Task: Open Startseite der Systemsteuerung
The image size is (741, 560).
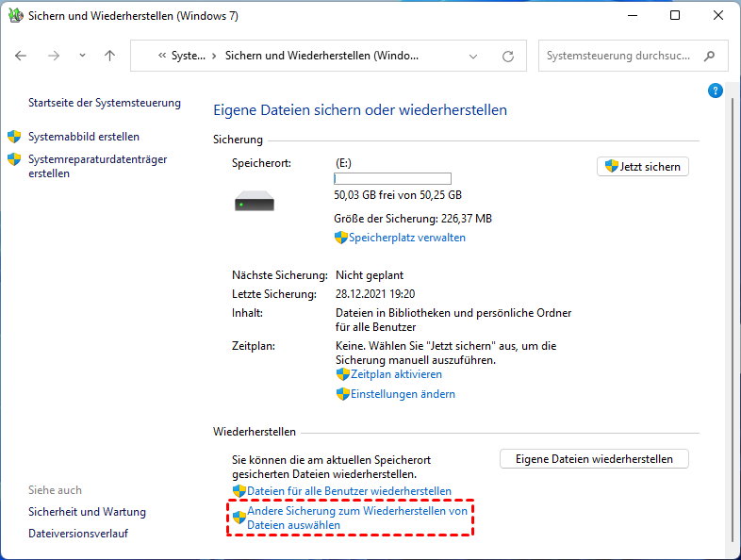Action: tap(105, 103)
